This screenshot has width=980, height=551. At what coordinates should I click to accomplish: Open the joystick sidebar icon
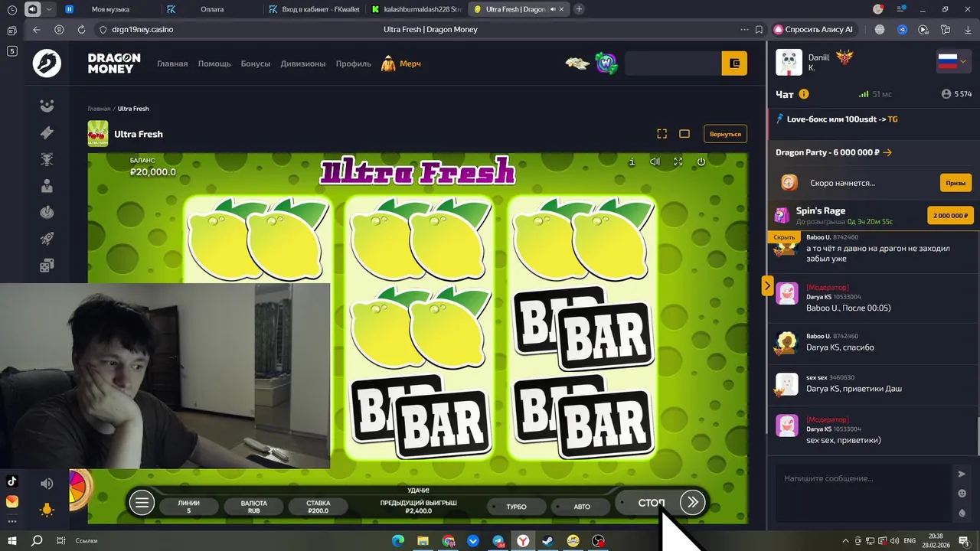pos(47,212)
